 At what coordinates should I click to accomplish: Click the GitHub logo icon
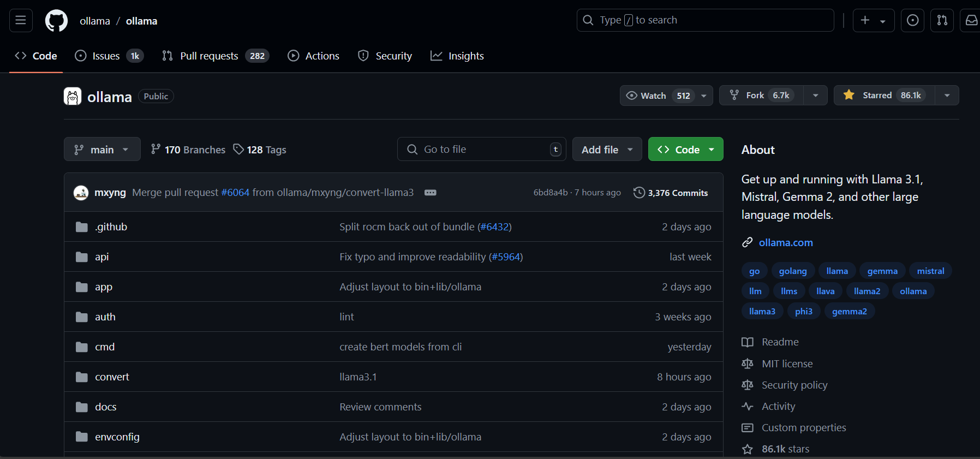pyautogui.click(x=56, y=21)
